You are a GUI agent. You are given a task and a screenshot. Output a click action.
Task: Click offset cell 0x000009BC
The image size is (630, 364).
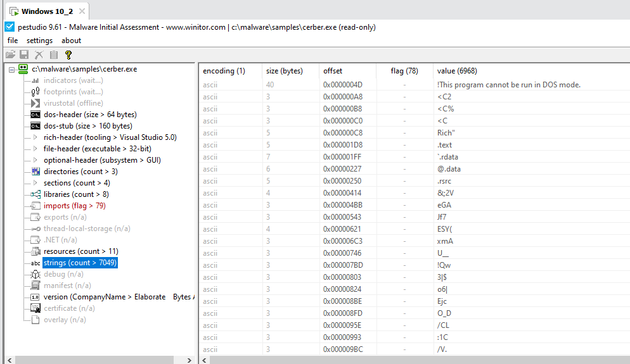(343, 349)
